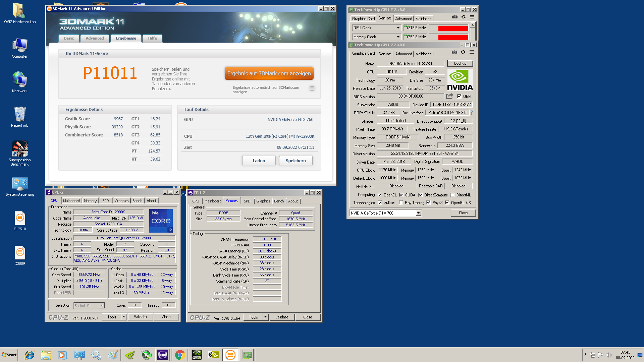Switch to Advanced tab in 3DMark 11
This screenshot has width=644, height=362.
95,38
